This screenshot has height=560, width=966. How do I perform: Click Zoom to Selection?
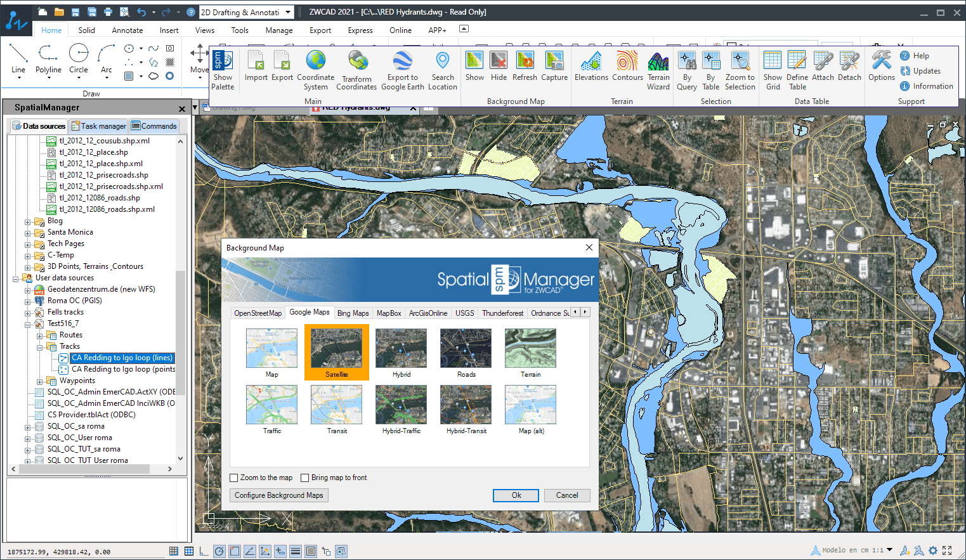pyautogui.click(x=740, y=70)
